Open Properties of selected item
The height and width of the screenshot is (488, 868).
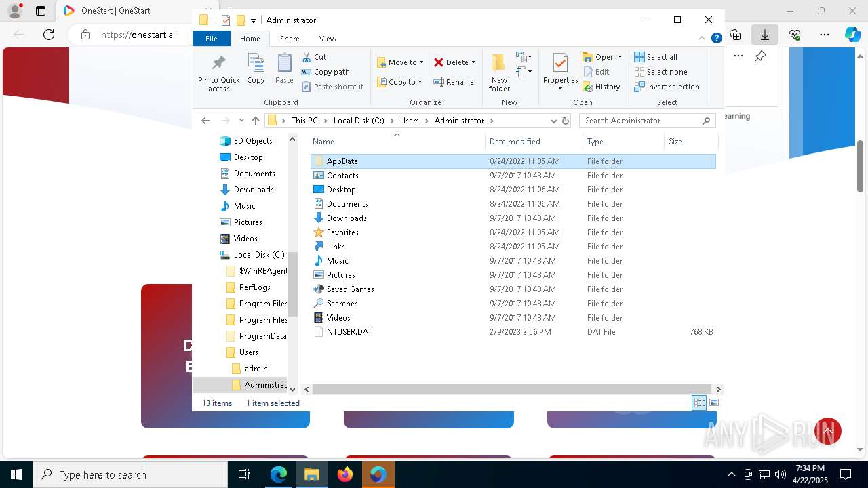pos(560,73)
